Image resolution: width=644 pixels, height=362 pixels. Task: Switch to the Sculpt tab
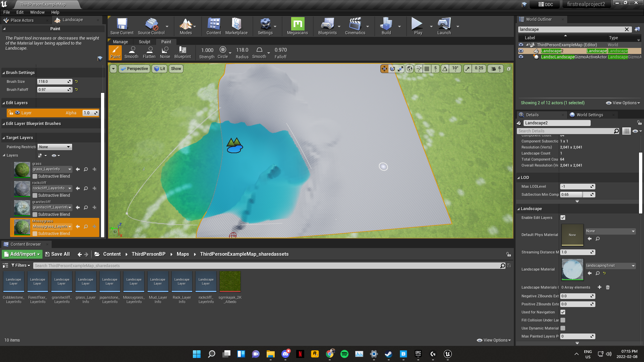(145, 42)
